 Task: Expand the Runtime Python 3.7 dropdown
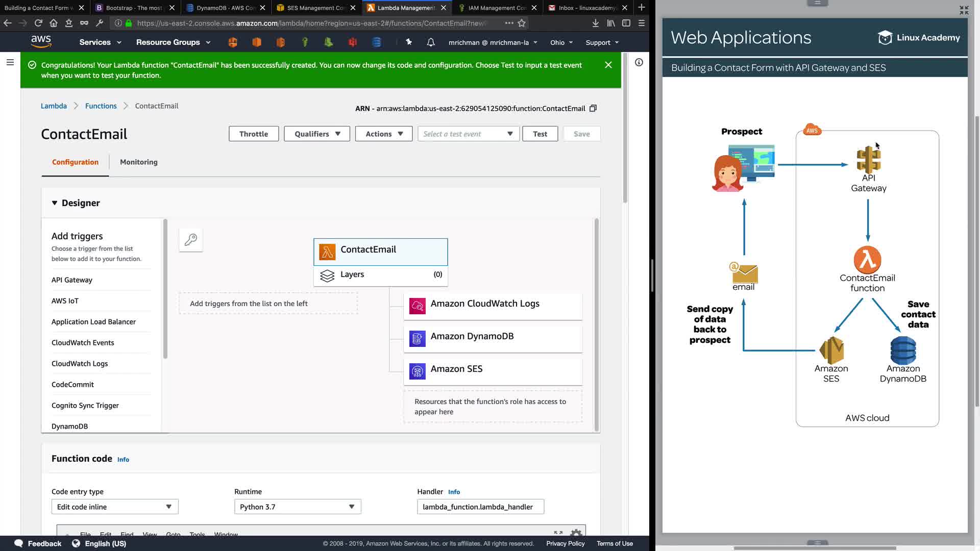[x=297, y=507]
